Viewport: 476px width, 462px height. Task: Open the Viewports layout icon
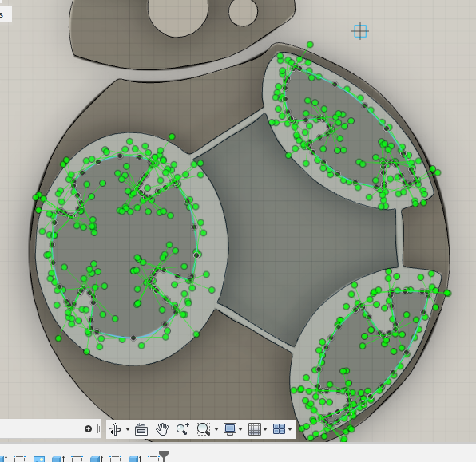[x=279, y=429]
